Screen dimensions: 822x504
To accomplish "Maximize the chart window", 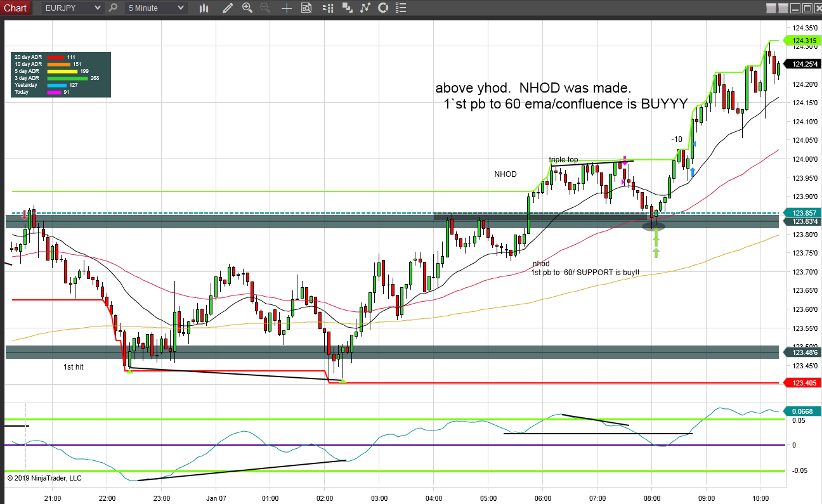I will pyautogui.click(x=807, y=8).
